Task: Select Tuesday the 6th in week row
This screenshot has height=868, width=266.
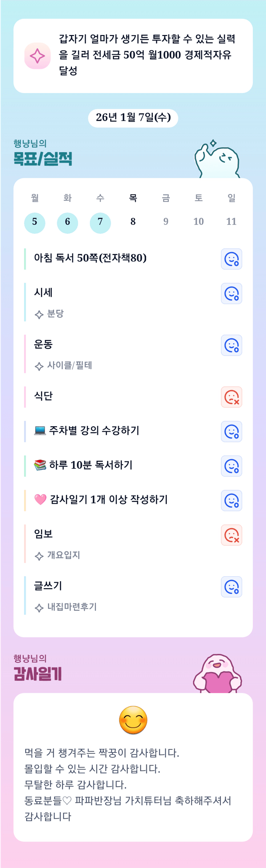Action: point(68,223)
